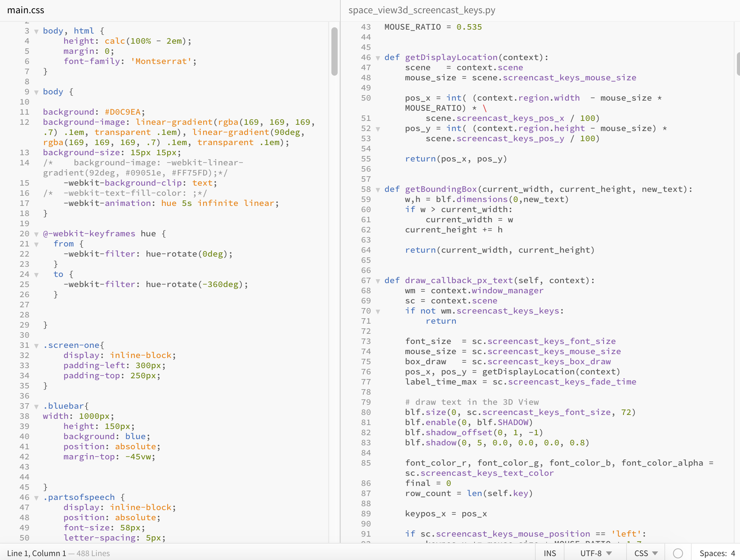Viewport: 740px width, 560px height.
Task: Switch to the main.css pane title
Action: pyautogui.click(x=26, y=10)
